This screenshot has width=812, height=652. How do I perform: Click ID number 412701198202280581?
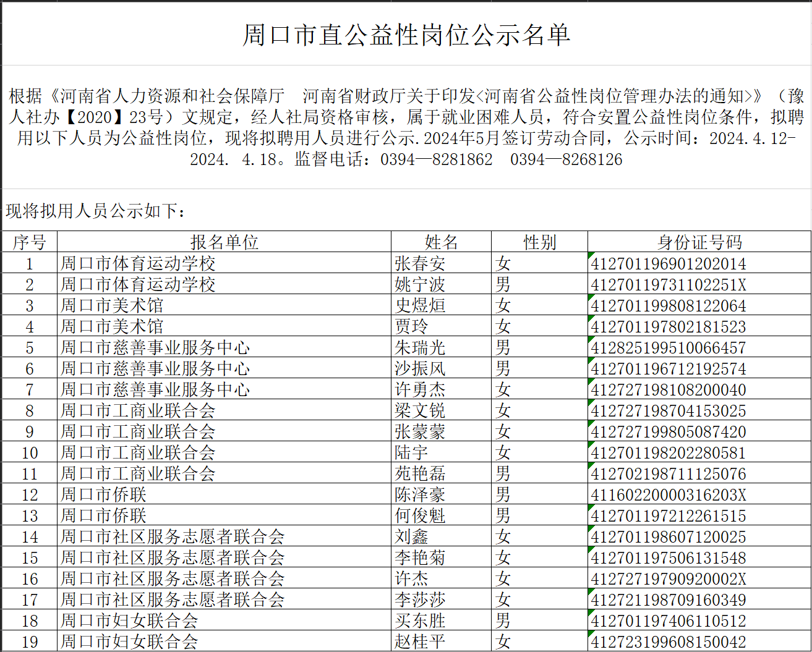point(669,453)
